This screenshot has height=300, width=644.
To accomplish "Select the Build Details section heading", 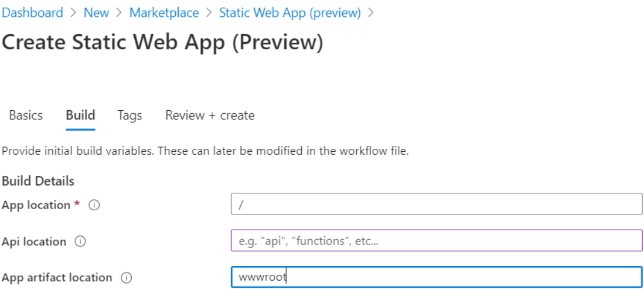I will (x=38, y=181).
